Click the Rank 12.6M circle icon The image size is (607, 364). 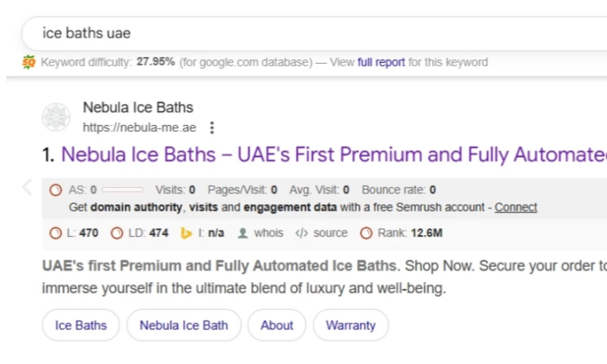coord(366,233)
